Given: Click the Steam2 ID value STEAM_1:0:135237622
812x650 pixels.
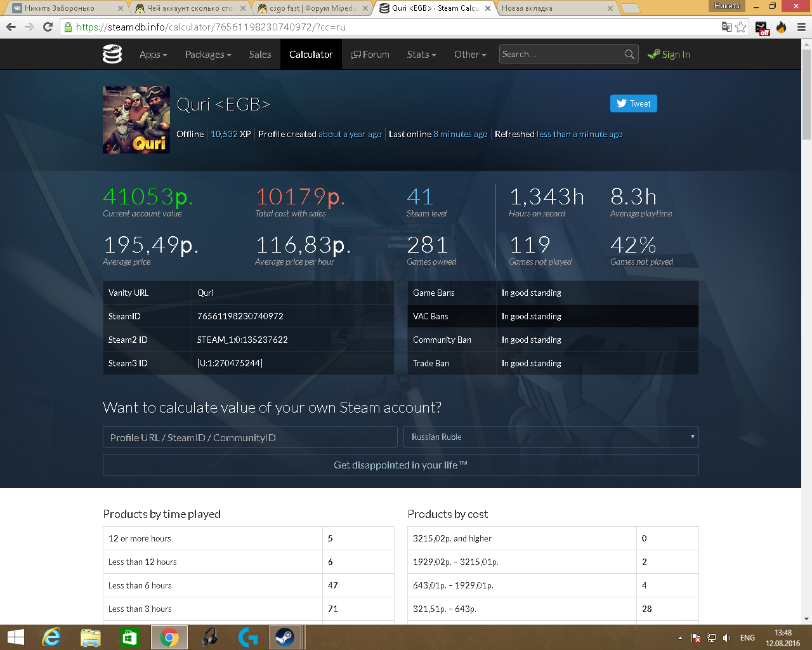Looking at the screenshot, I should point(242,340).
